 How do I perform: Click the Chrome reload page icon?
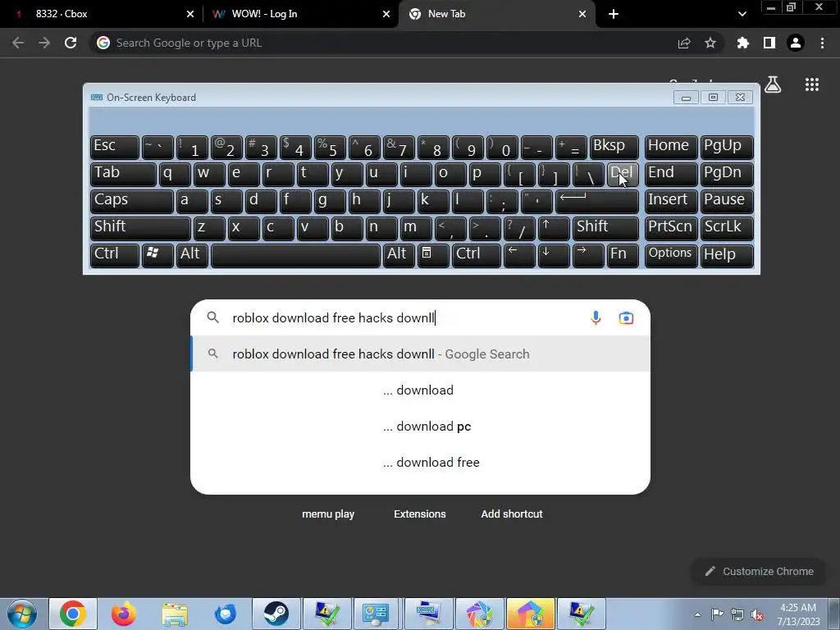(71, 43)
